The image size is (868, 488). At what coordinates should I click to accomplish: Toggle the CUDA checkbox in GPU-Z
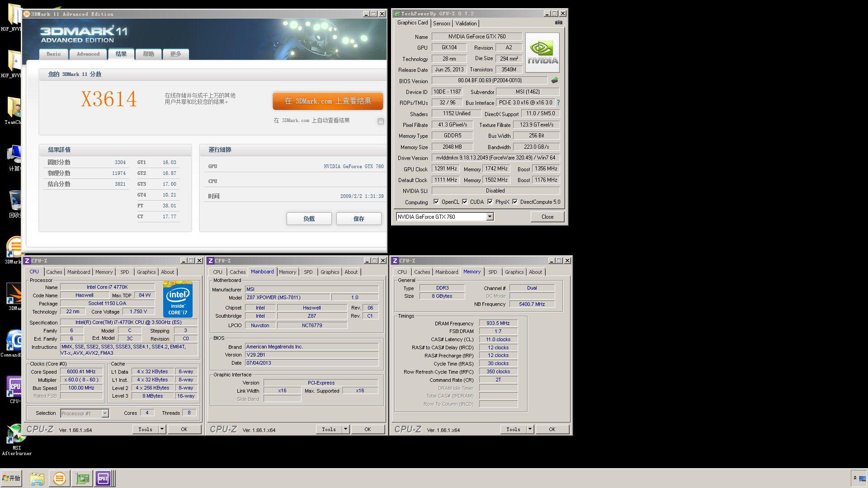465,202
